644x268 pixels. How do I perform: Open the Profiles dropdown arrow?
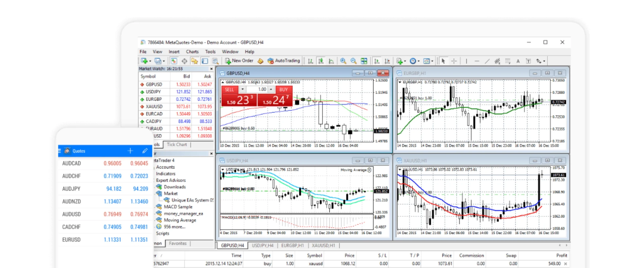[x=164, y=61]
